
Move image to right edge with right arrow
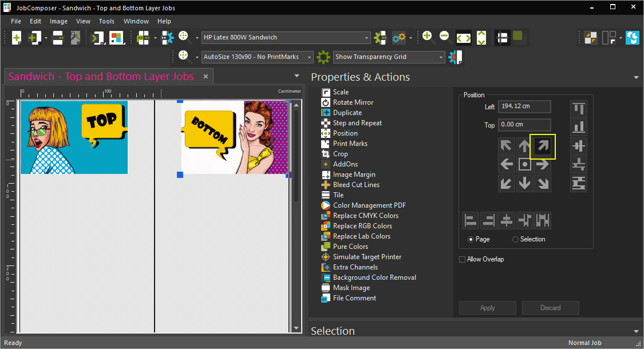(x=543, y=165)
